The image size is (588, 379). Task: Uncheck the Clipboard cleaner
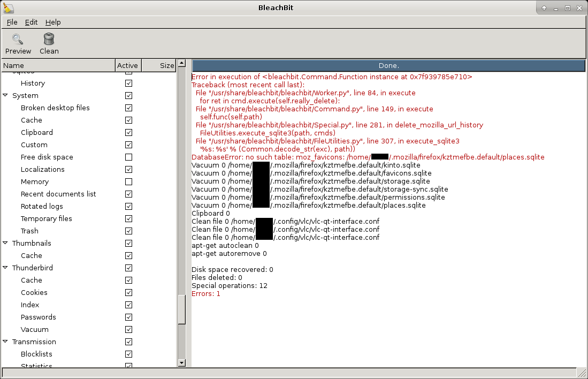click(128, 132)
